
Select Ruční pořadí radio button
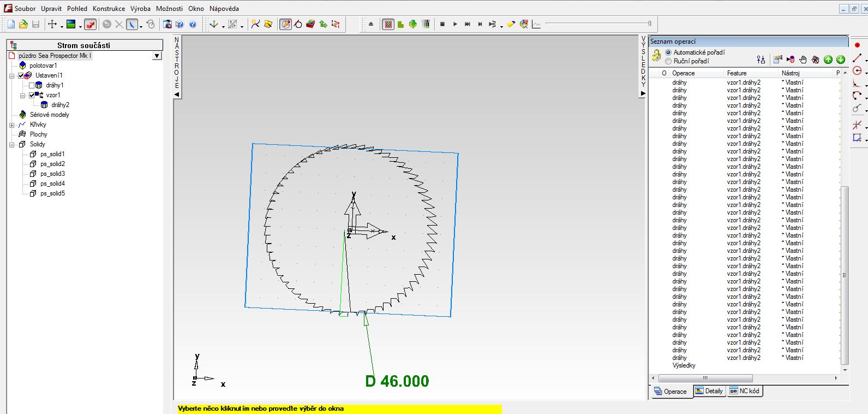[668, 61]
